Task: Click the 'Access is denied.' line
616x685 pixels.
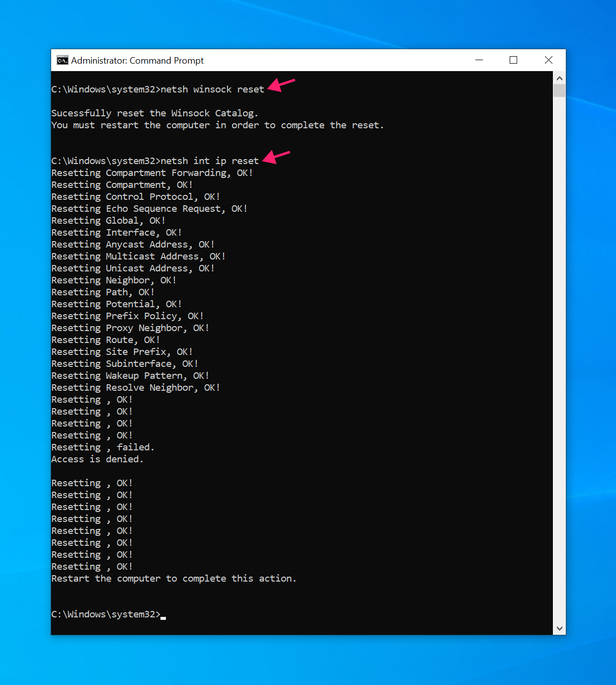Action: click(x=97, y=459)
